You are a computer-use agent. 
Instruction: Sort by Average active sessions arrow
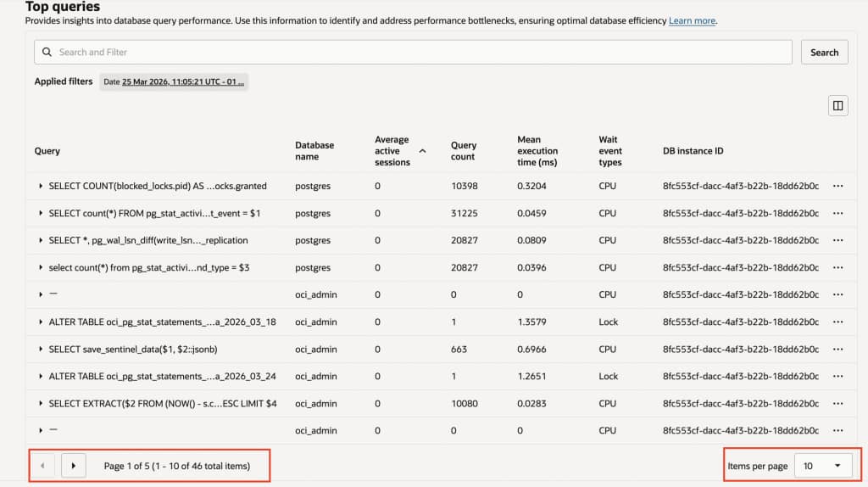423,151
